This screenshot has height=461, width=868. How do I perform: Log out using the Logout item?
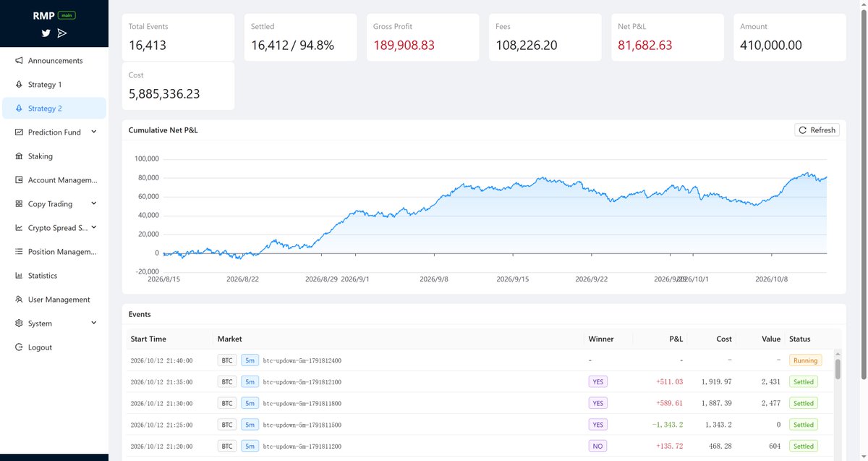(54, 347)
